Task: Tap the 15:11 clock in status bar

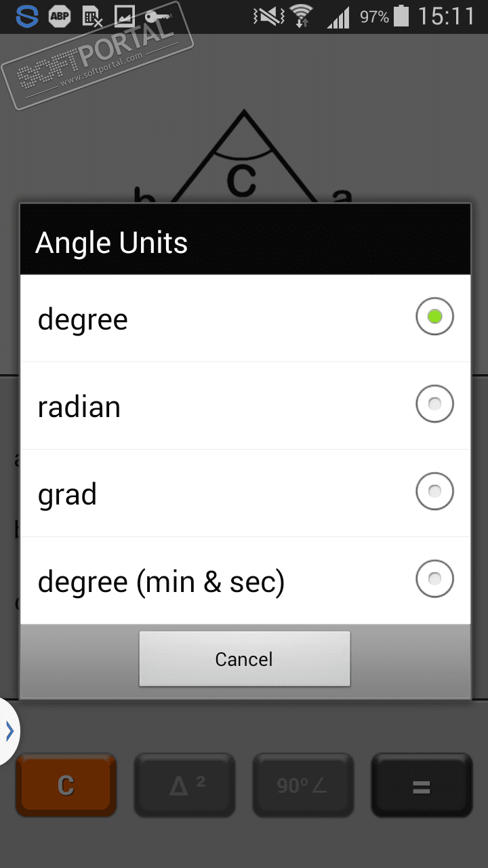Action: pyautogui.click(x=446, y=17)
